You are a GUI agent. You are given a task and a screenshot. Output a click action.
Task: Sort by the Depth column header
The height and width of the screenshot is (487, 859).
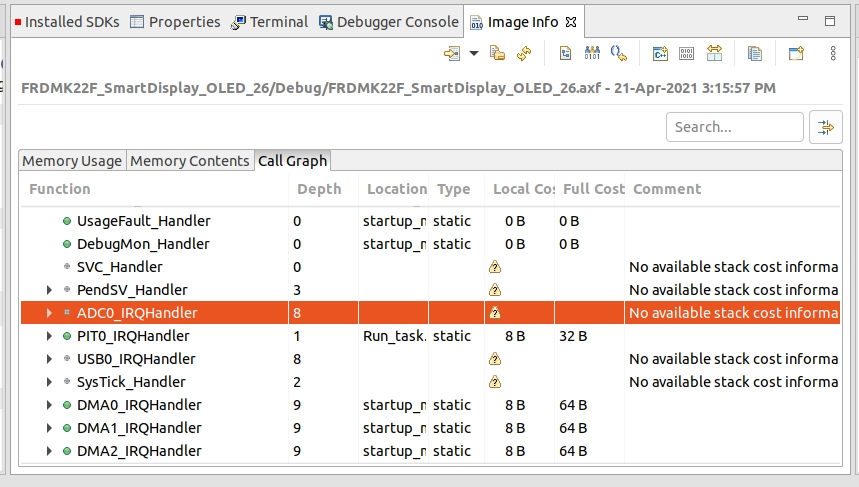pos(319,189)
